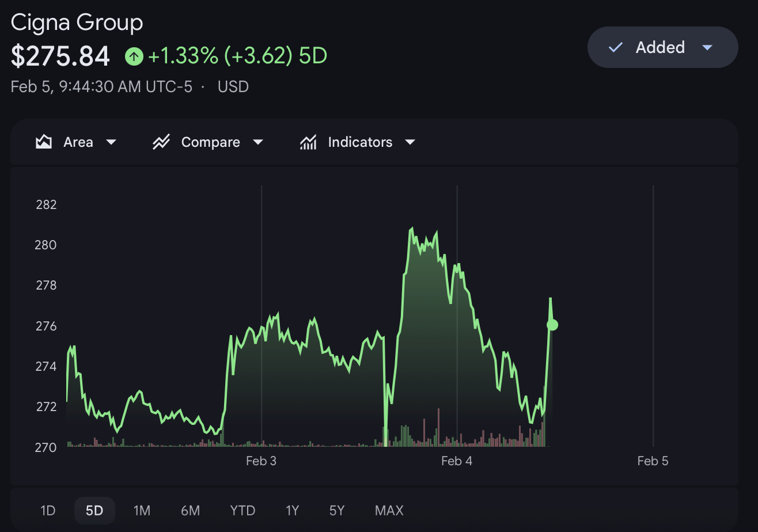Select the 5D time range tab
The height and width of the screenshot is (532, 758).
[x=94, y=511]
